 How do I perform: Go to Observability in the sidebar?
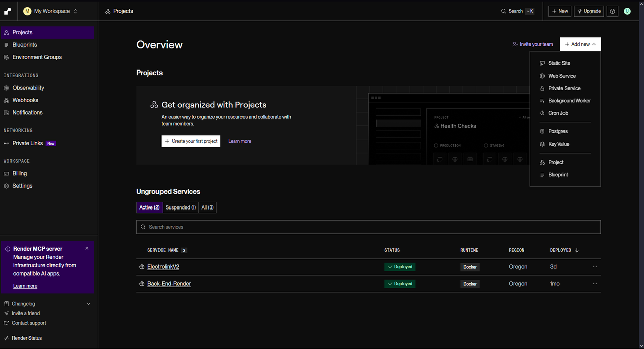[x=47, y=88]
